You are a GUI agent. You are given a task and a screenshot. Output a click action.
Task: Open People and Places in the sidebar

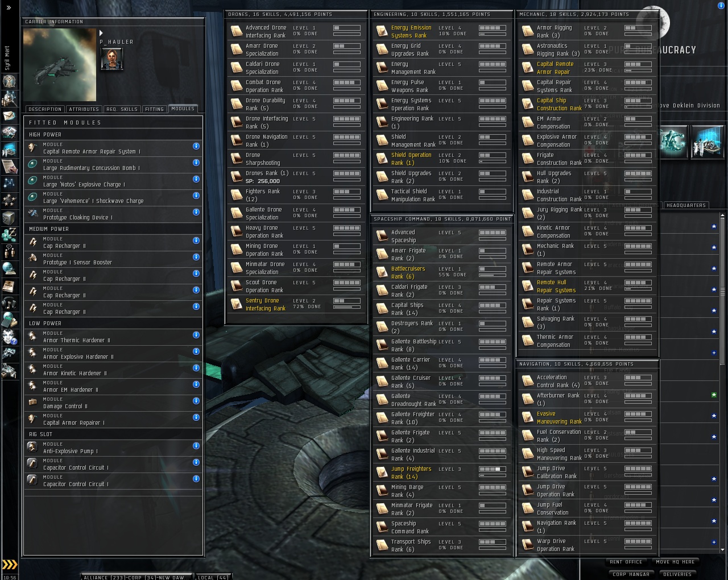click(9, 98)
